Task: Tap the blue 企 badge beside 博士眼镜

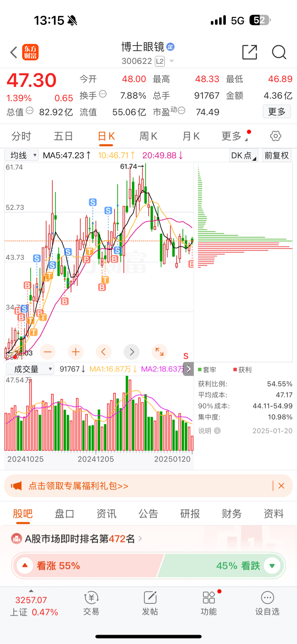Action: (x=170, y=47)
